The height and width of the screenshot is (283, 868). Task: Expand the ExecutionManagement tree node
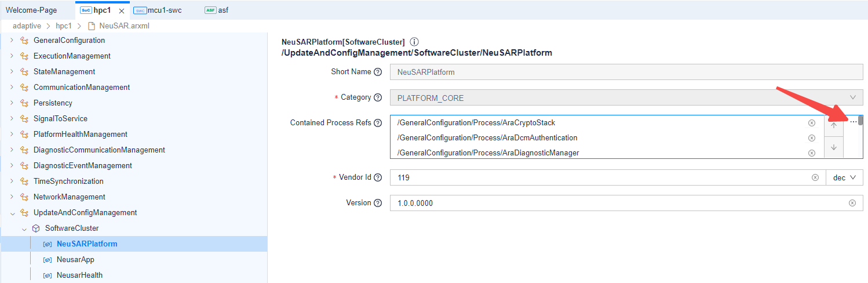click(x=12, y=56)
